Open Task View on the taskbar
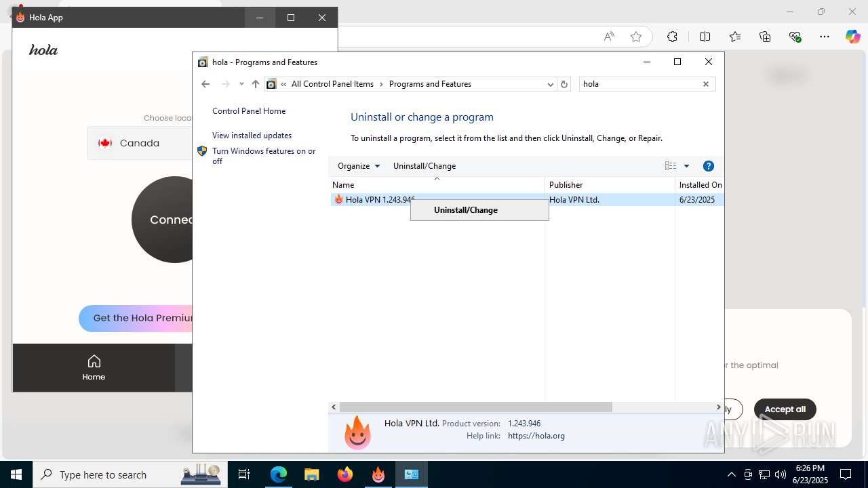This screenshot has height=488, width=868. coord(244,474)
